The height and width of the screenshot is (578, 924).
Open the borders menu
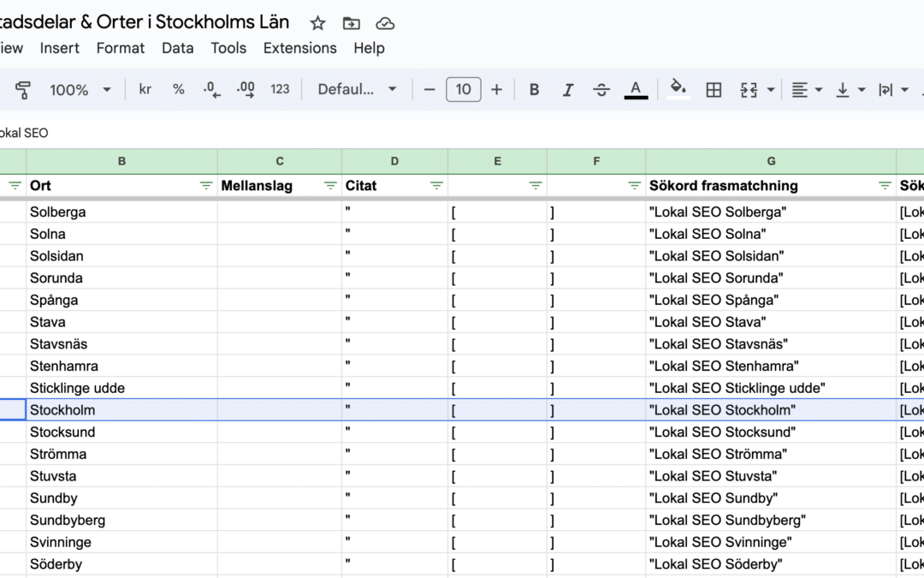tap(714, 90)
